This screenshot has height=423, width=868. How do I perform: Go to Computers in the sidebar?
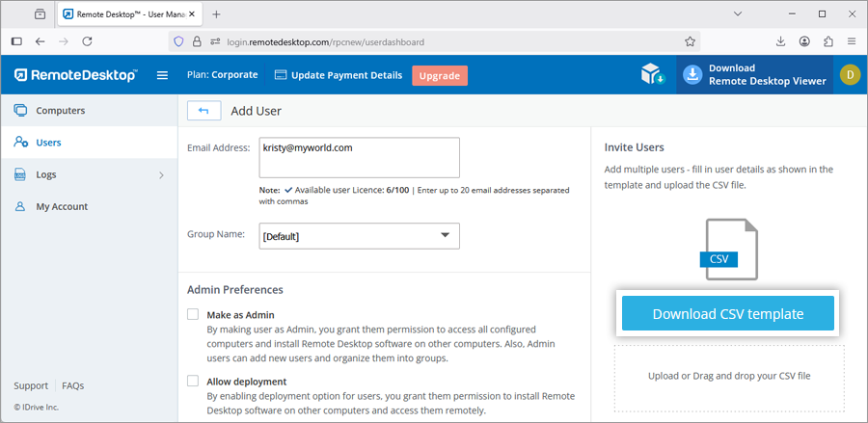[60, 111]
